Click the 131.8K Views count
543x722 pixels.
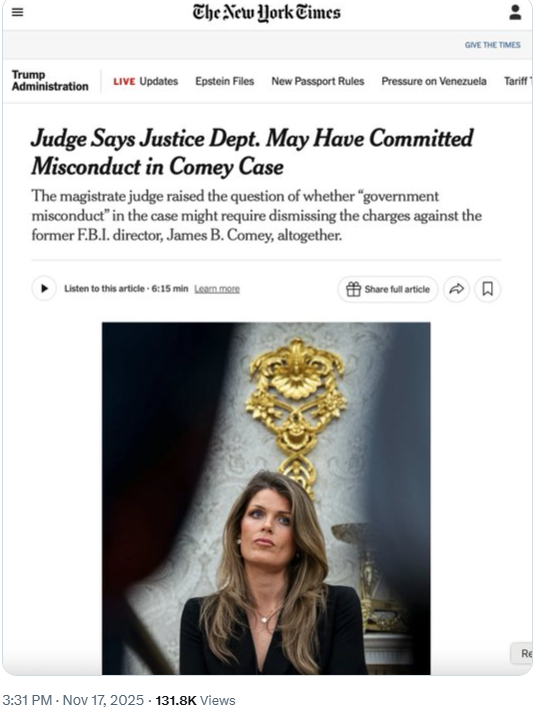(195, 700)
